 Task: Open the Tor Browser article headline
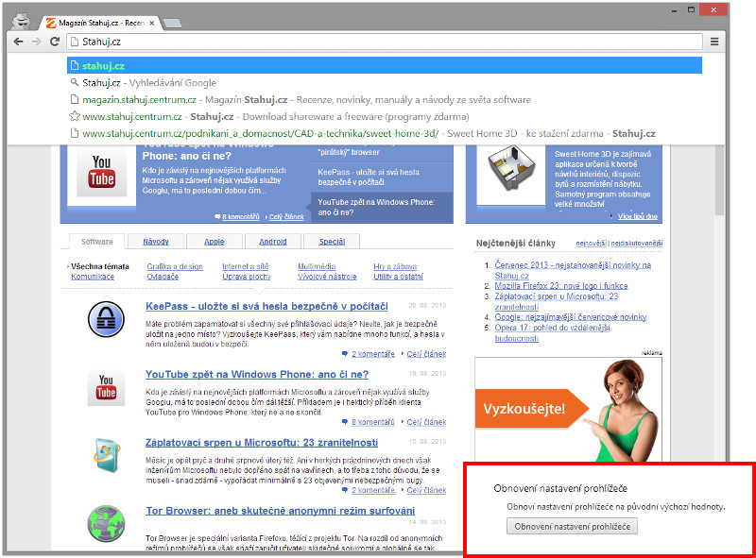coord(280,511)
